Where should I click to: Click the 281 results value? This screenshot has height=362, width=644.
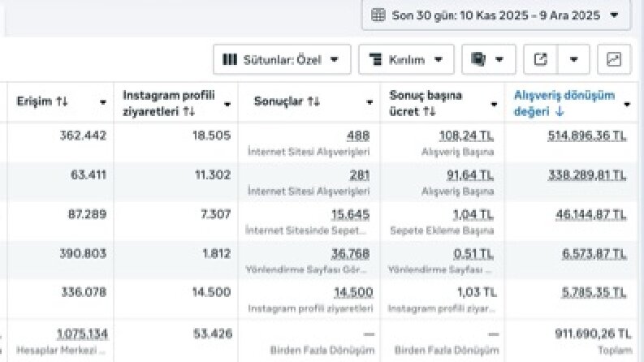click(360, 175)
